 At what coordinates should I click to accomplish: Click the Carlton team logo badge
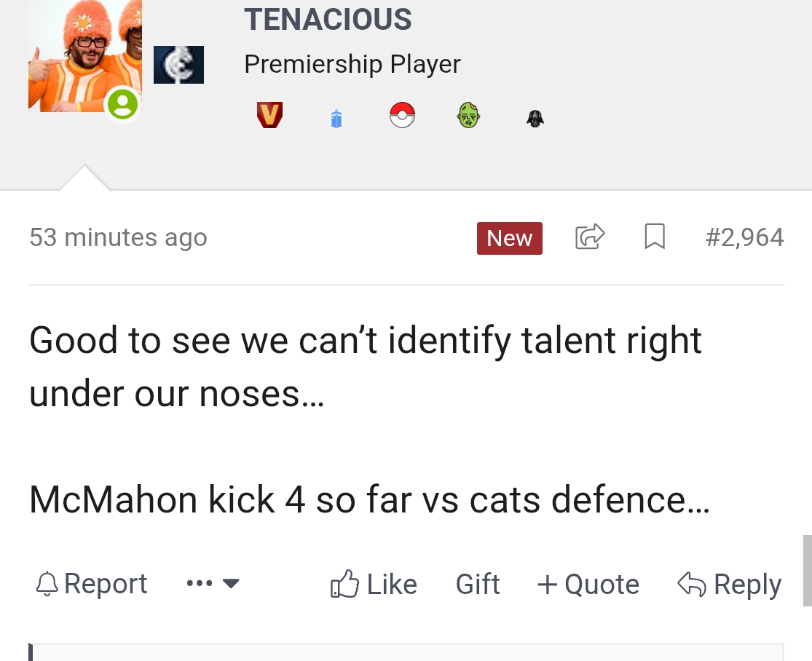coord(178,65)
